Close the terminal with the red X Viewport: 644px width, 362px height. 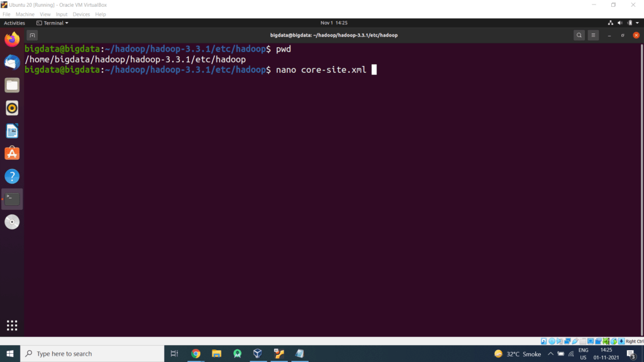pos(636,35)
